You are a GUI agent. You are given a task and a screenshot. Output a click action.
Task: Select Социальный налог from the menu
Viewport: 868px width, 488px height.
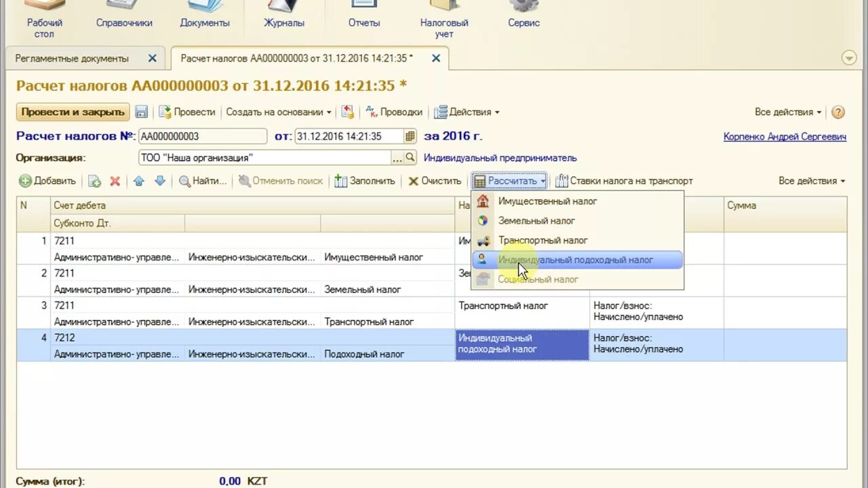[577, 279]
